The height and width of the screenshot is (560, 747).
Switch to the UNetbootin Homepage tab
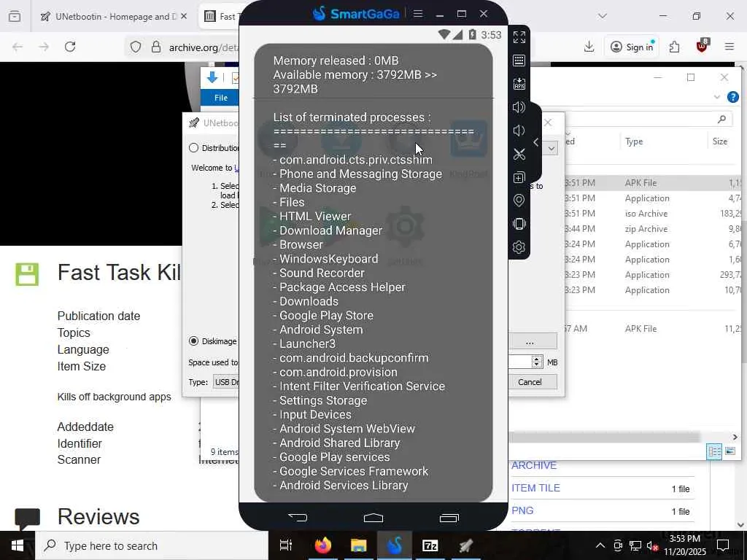(115, 16)
